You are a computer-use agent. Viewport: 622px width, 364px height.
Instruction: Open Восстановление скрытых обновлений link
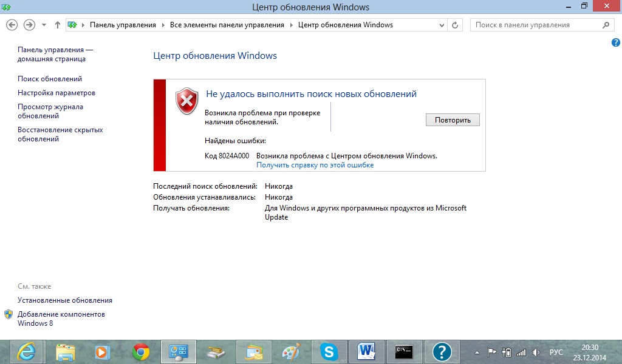click(60, 134)
